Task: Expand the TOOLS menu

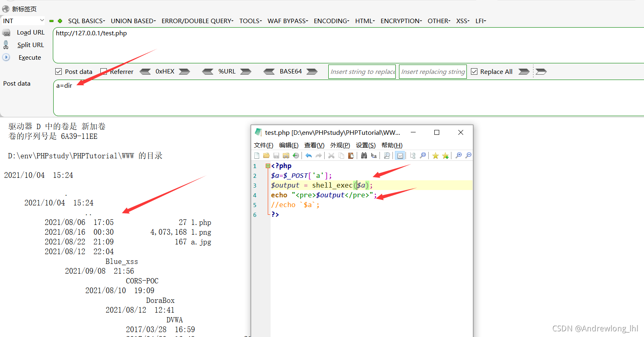Action: (x=250, y=21)
